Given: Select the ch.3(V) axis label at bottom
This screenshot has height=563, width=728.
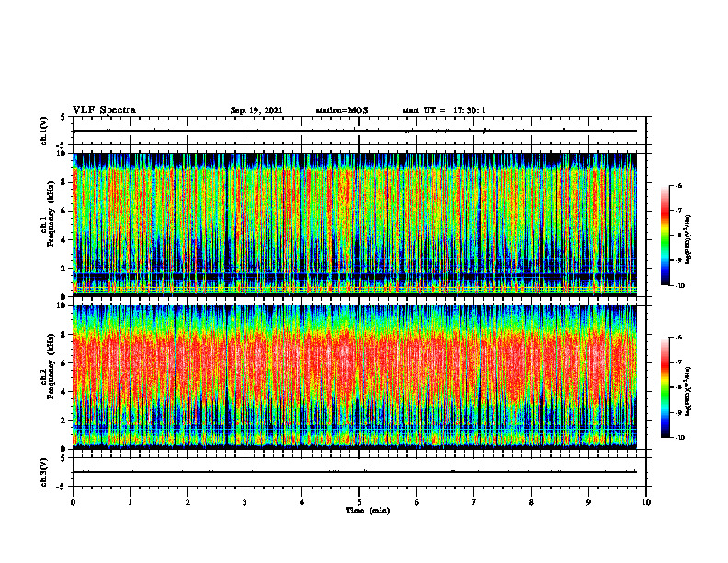Looking at the screenshot, I should [43, 472].
